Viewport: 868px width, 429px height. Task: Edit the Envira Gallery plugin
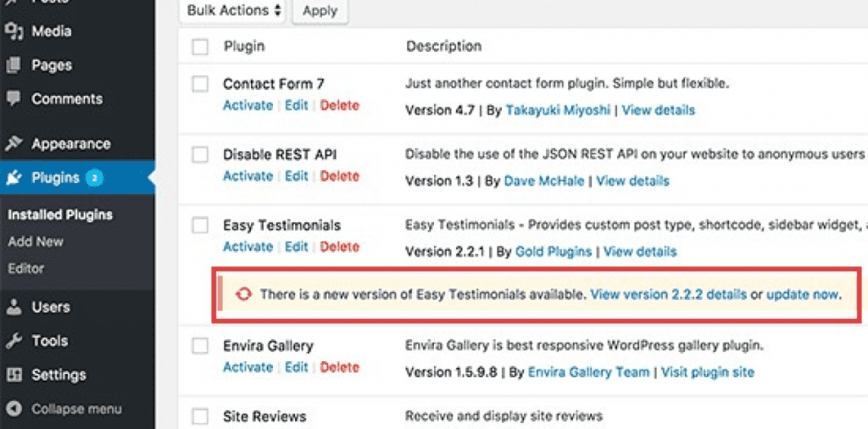tap(296, 367)
